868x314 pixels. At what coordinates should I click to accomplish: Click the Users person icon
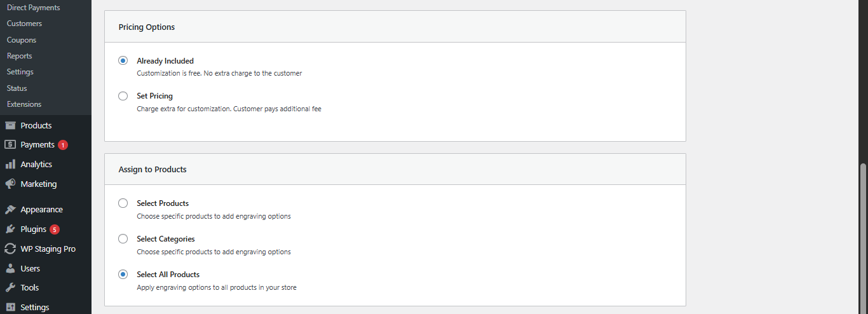pos(10,268)
